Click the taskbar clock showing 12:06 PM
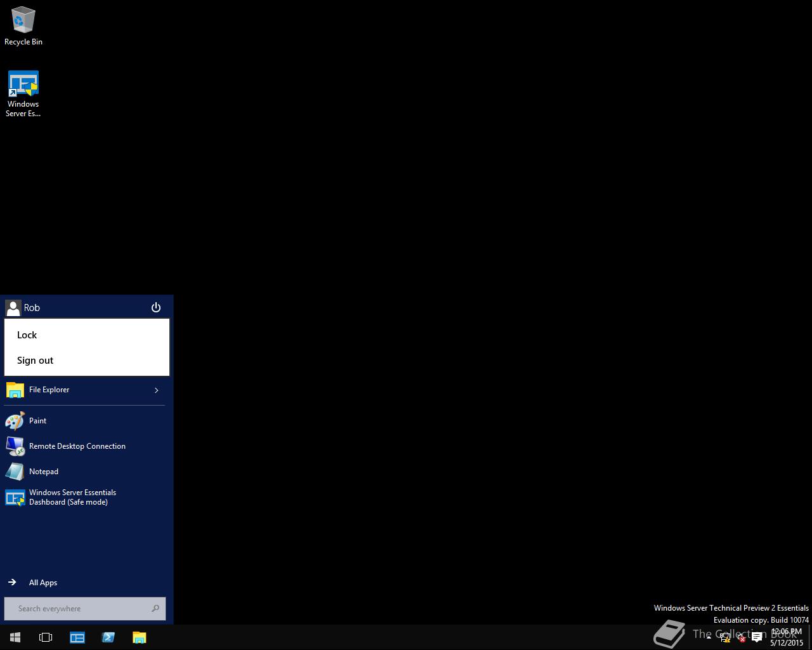Image resolution: width=812 pixels, height=650 pixels. point(787,637)
